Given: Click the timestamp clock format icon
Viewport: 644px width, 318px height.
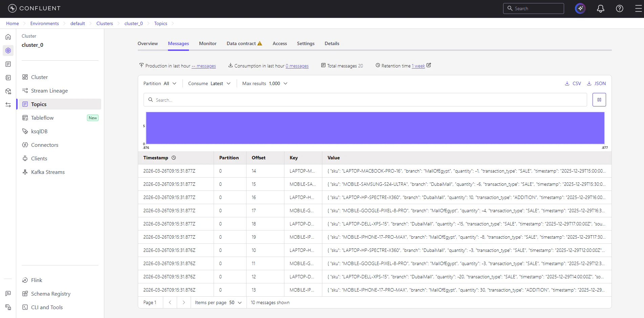Looking at the screenshot, I should click(x=174, y=158).
